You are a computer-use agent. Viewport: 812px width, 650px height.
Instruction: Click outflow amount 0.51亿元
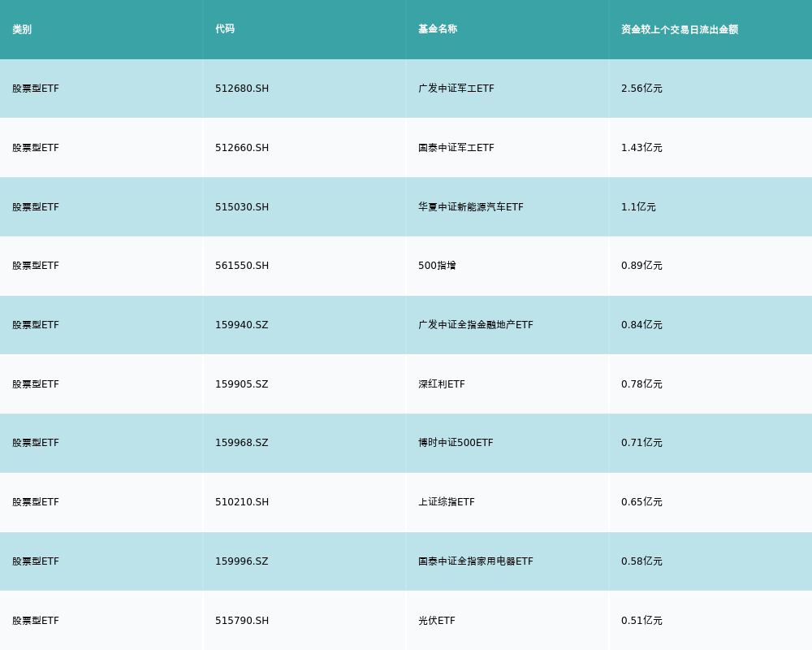point(641,621)
